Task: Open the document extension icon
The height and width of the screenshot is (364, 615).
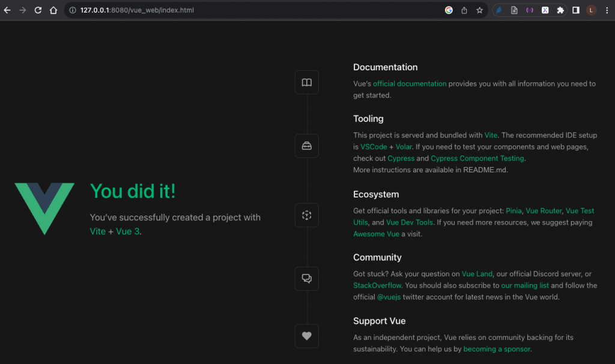Action: 514,10
